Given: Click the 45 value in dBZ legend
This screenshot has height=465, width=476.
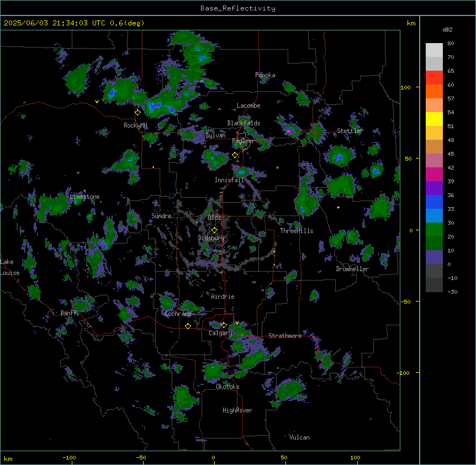Looking at the screenshot, I should click(451, 154).
